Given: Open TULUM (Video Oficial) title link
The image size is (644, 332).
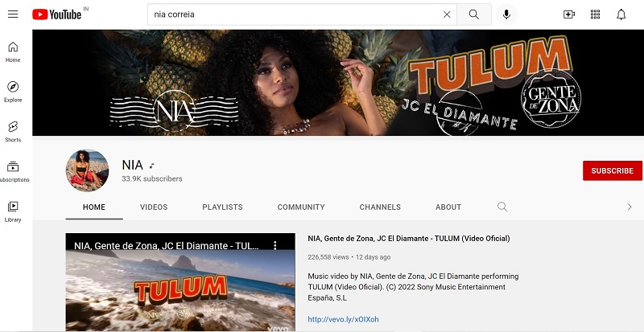Looking at the screenshot, I should click(x=409, y=239).
